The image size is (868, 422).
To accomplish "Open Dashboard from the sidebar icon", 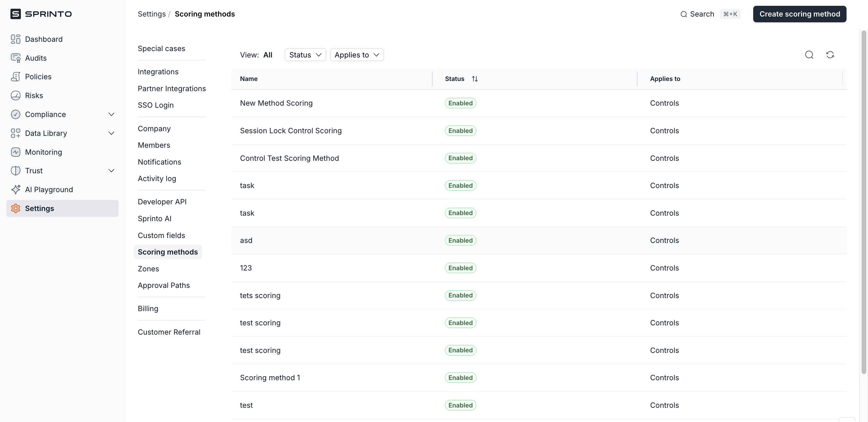I will (x=15, y=39).
